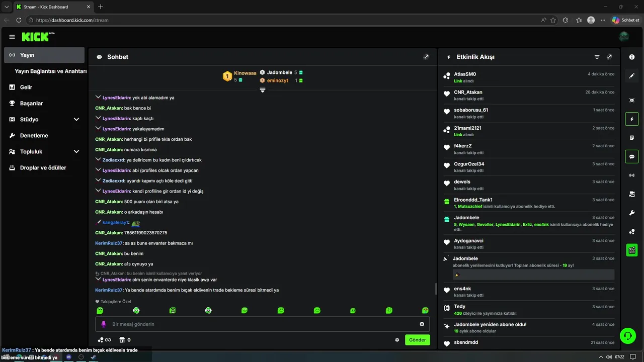Focus the browser address bar URL
644x362 pixels.
72,20
